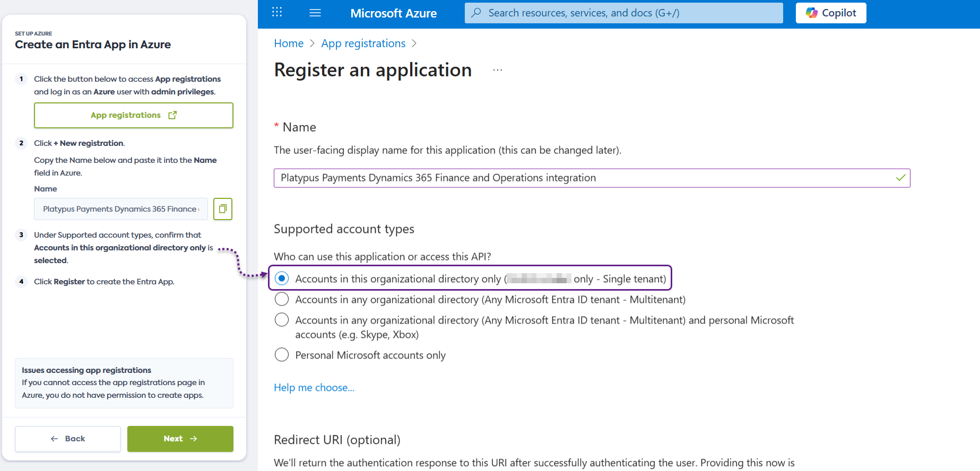The image size is (980, 471).
Task: Click the Help me choose link
Action: tap(314, 388)
